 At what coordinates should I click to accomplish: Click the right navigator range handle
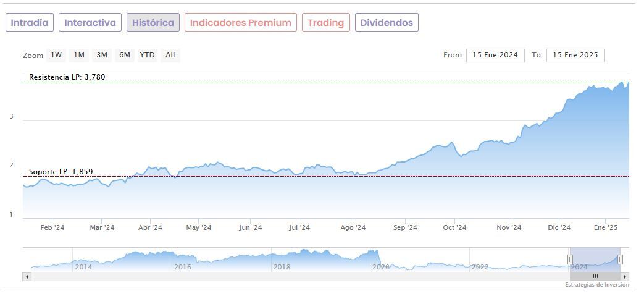pos(621,260)
